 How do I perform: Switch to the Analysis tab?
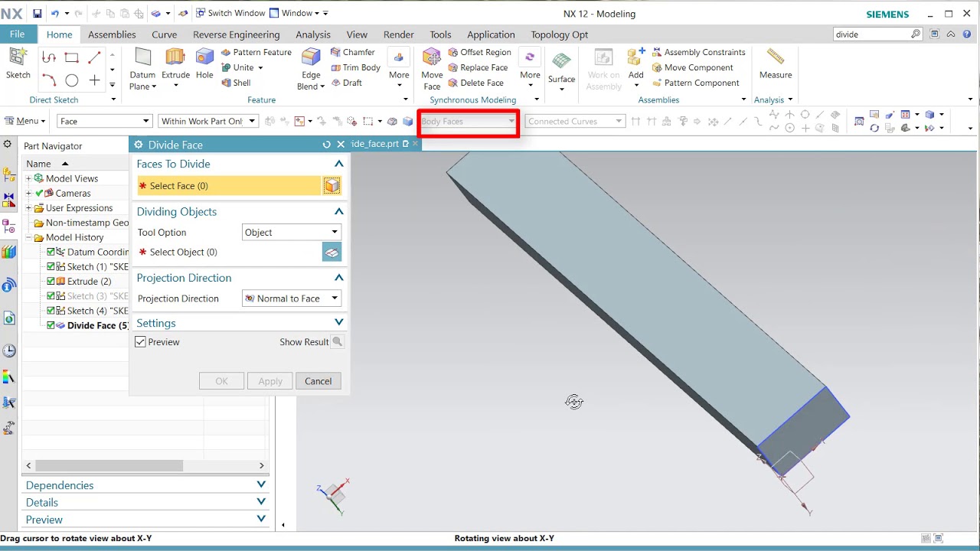click(x=313, y=34)
